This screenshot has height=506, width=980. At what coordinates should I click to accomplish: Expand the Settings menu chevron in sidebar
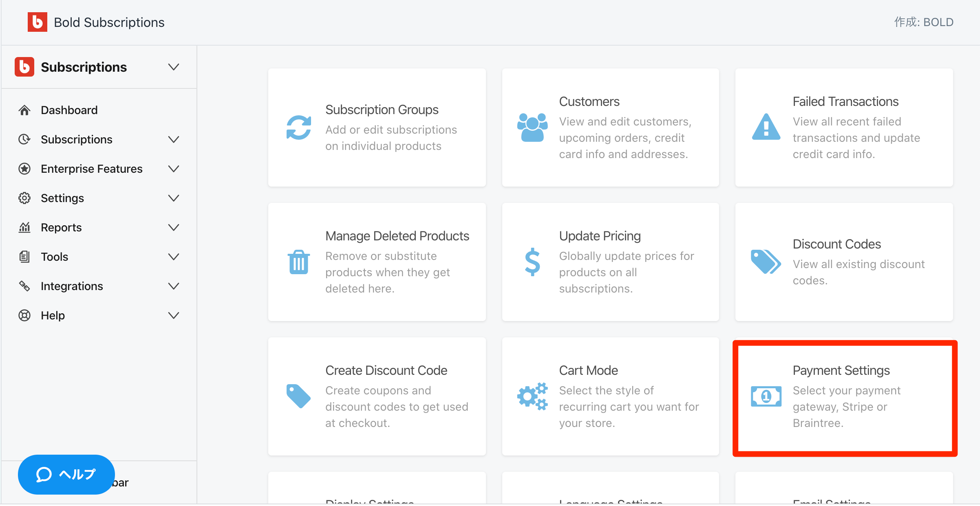pyautogui.click(x=174, y=198)
